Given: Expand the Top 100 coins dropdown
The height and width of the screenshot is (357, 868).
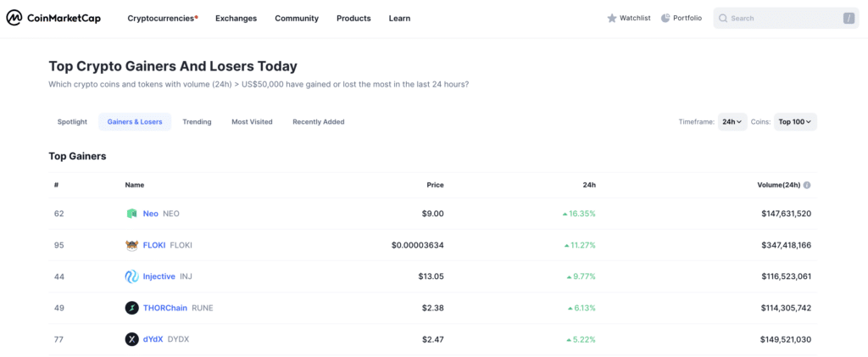Looking at the screenshot, I should point(795,122).
